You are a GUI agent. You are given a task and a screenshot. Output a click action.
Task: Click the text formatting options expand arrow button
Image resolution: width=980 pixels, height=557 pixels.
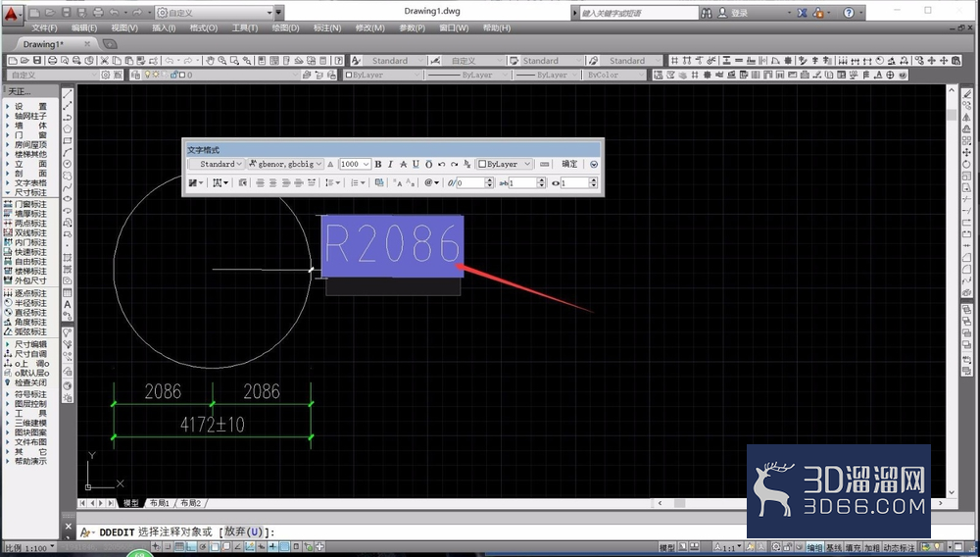pos(594,164)
